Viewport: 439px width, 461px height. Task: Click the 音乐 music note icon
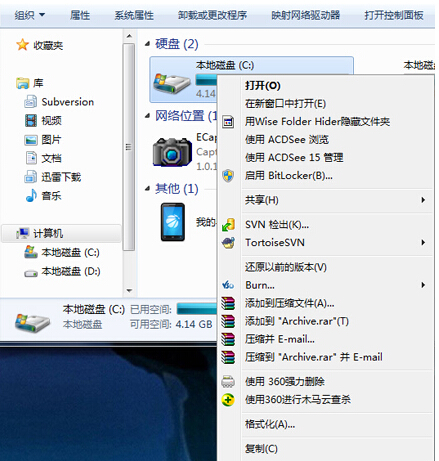(31, 195)
